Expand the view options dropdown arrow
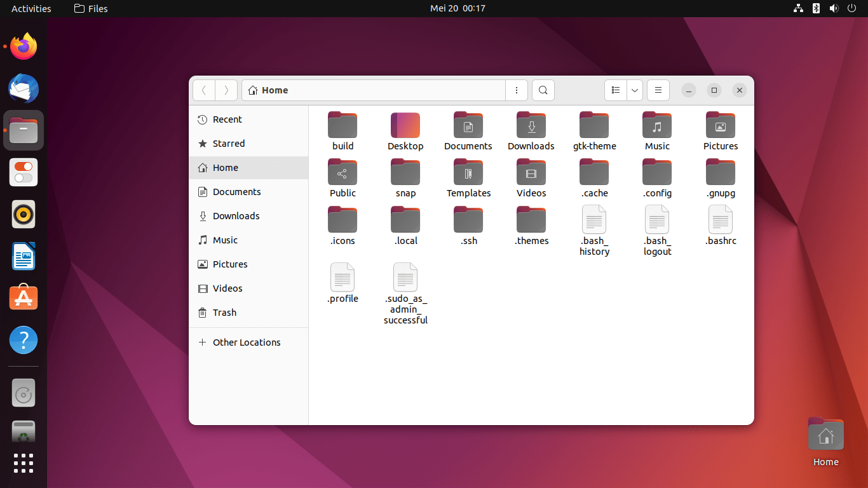Screen dimensions: 868x488 (x=635, y=90)
